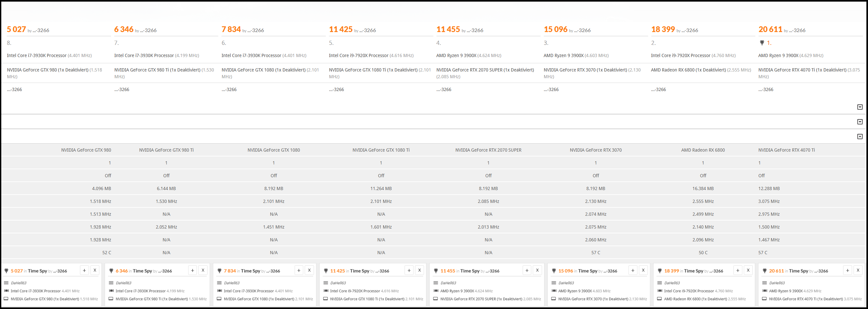Click list icon next to DaHell63 on 11 425 card
The image size is (868, 309).
point(326,283)
